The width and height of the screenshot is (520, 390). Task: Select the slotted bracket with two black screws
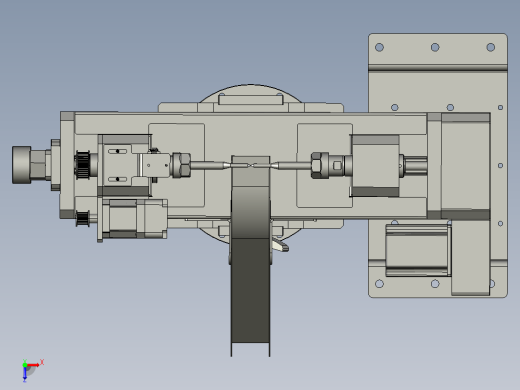pyautogui.click(x=118, y=165)
